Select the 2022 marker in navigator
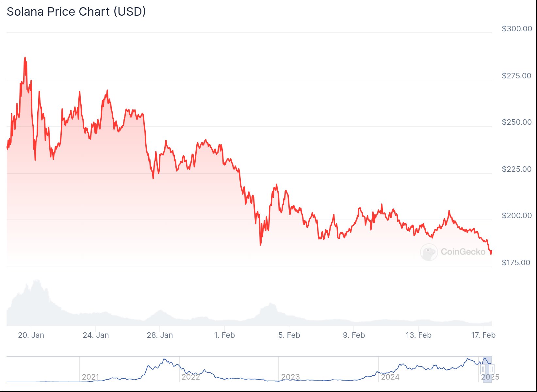 point(191,377)
